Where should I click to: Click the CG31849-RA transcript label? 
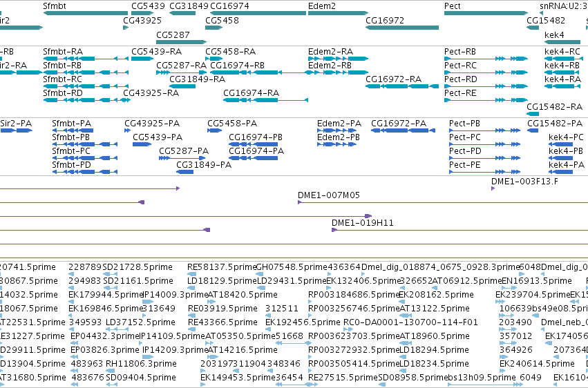[x=197, y=79]
